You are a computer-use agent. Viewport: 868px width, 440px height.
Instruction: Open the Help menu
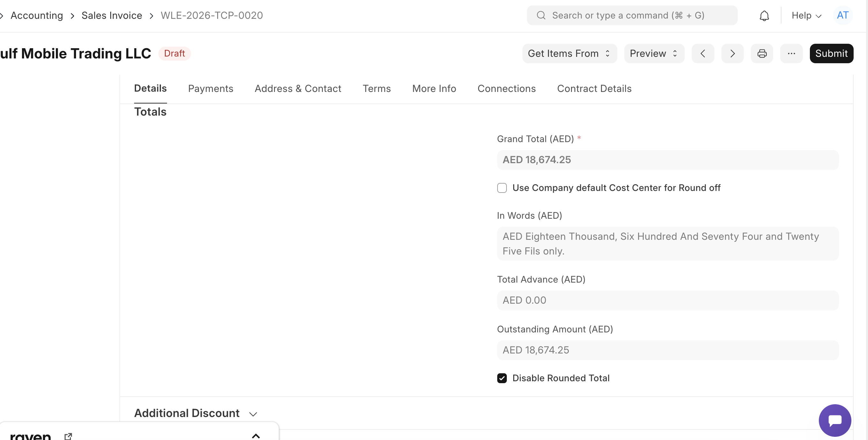pos(806,16)
